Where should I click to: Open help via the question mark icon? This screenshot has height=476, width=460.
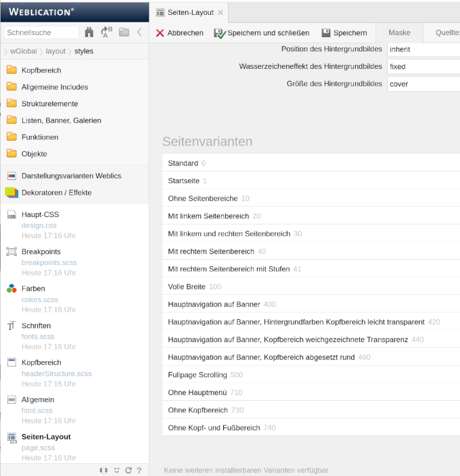click(x=139, y=470)
